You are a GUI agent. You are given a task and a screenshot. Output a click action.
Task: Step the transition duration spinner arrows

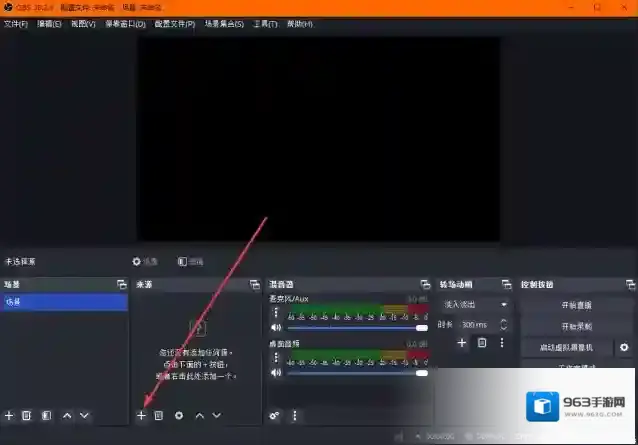504,325
